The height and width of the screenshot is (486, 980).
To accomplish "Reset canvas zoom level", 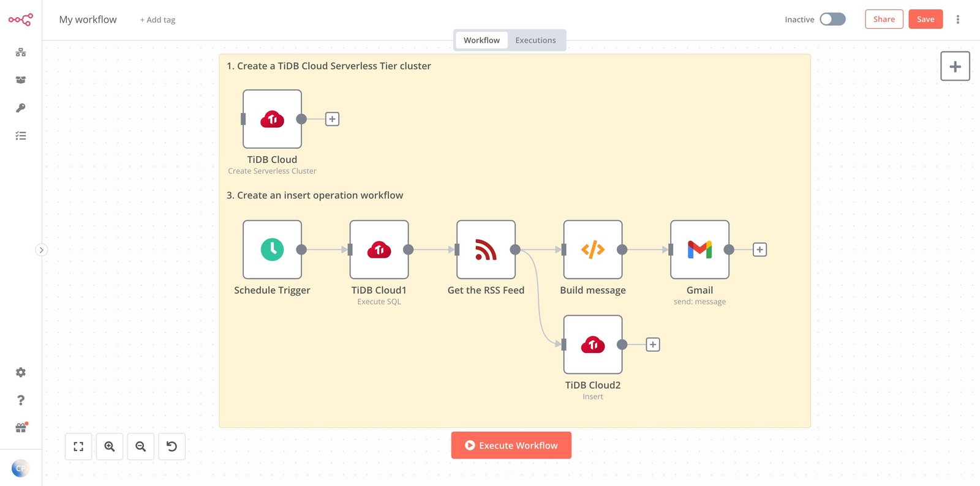I will click(172, 446).
